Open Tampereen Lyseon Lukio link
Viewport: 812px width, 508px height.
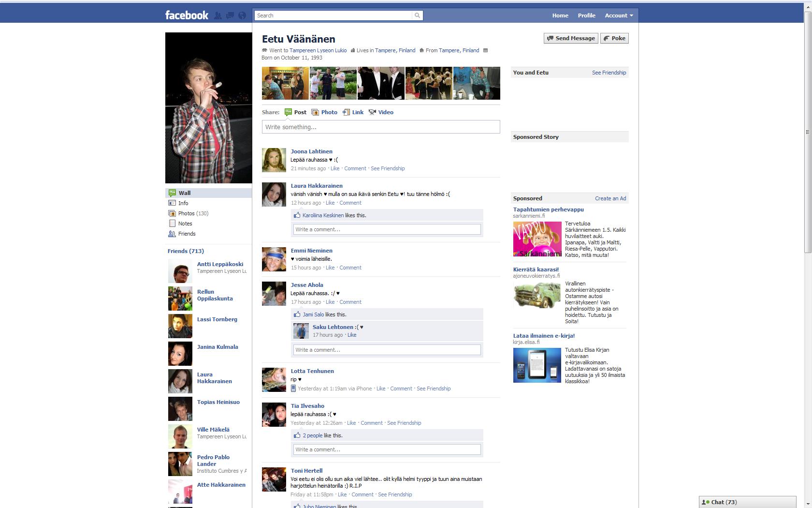[318, 50]
